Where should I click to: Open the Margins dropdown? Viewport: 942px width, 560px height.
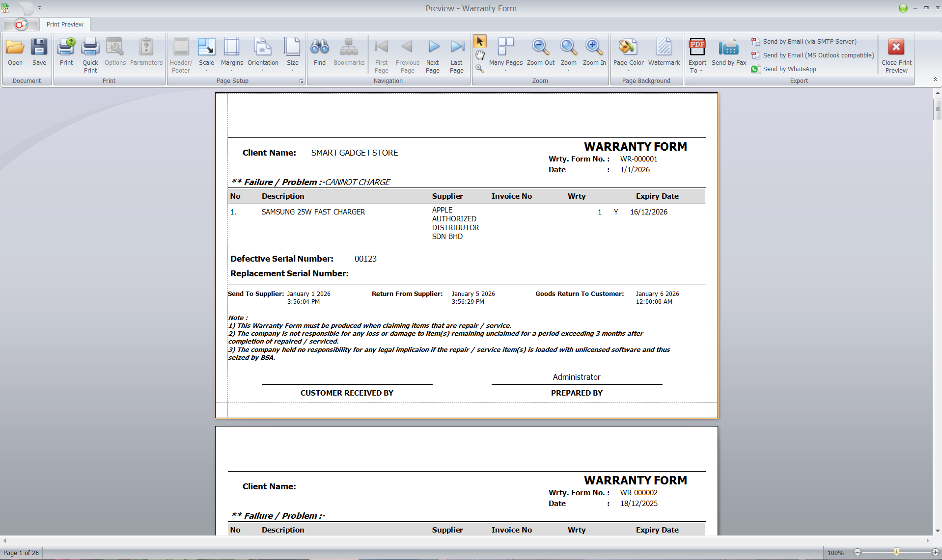tap(232, 70)
